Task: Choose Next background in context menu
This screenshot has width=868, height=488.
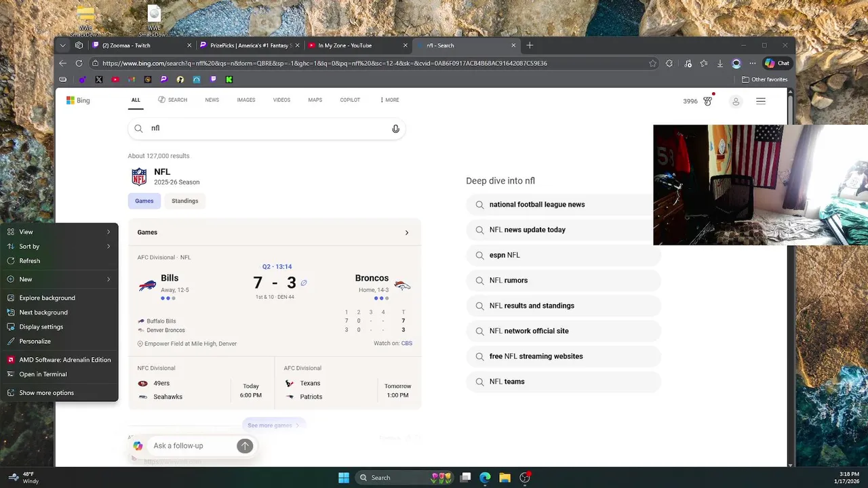Action: (59, 312)
